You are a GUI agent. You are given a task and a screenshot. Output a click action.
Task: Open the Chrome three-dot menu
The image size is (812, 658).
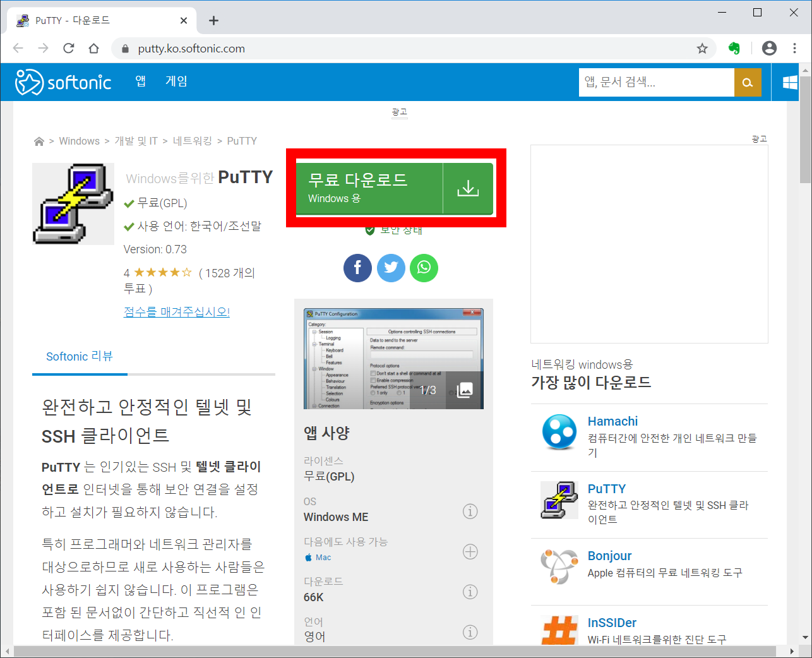pos(794,48)
